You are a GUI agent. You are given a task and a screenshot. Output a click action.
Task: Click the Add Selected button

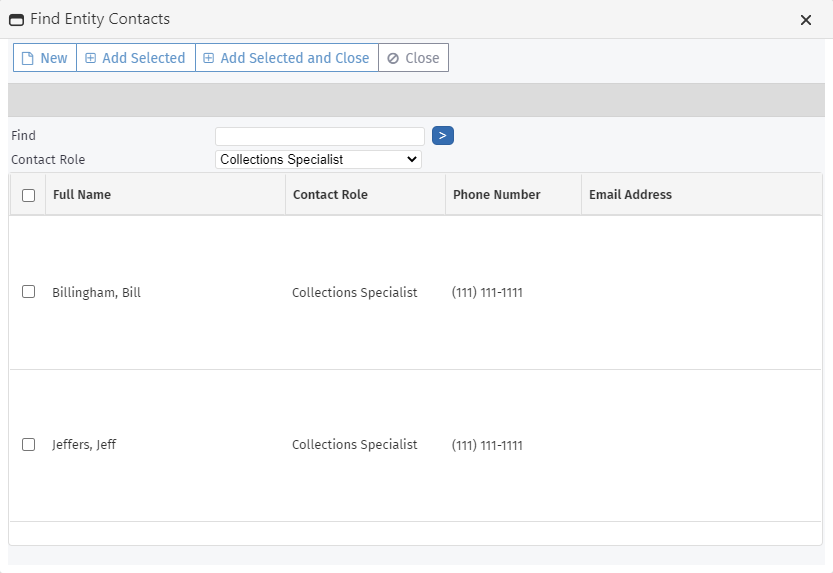click(136, 58)
